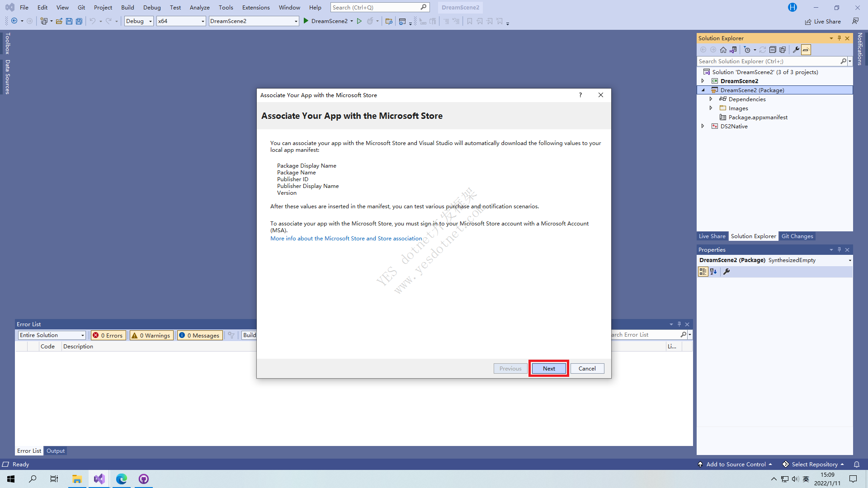Image resolution: width=868 pixels, height=488 pixels.
Task: Click the Next button in dialog
Action: [x=549, y=368]
